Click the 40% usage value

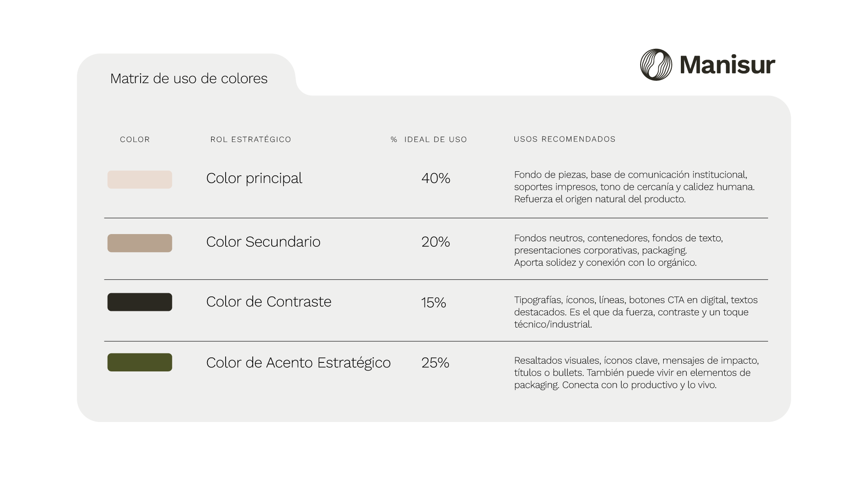[436, 178]
